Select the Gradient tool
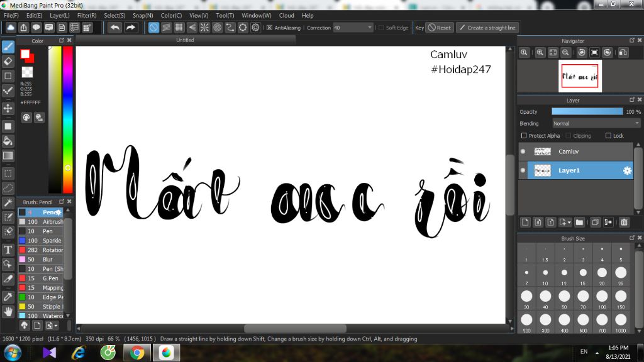 [x=8, y=156]
